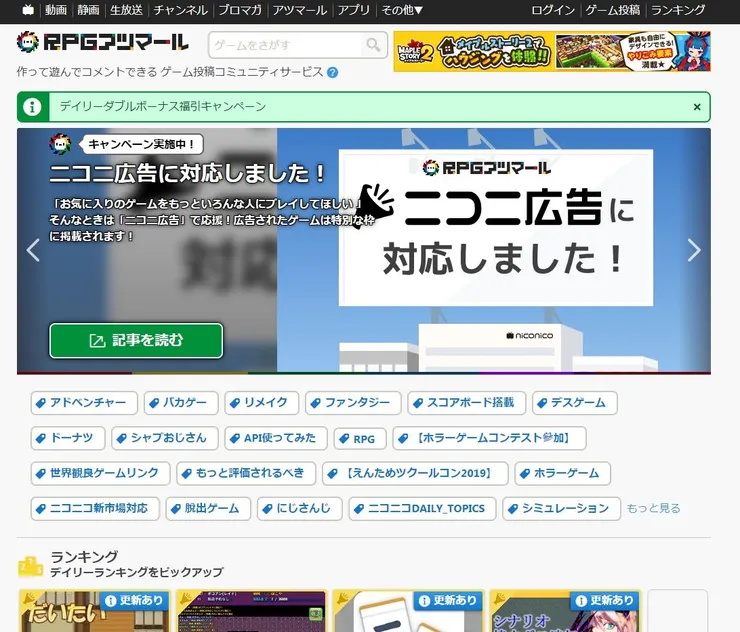The image size is (740, 632).
Task: Select the シミュレーション tag
Action: pos(562,508)
